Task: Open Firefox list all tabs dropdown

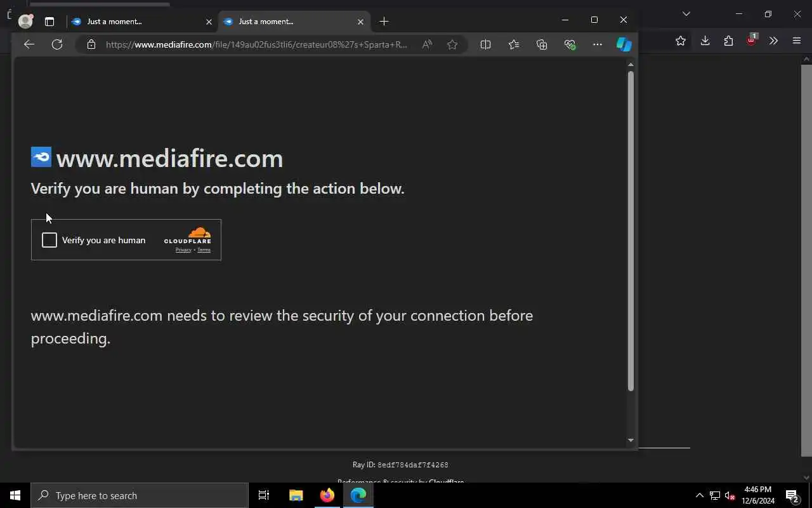Action: coord(686,13)
